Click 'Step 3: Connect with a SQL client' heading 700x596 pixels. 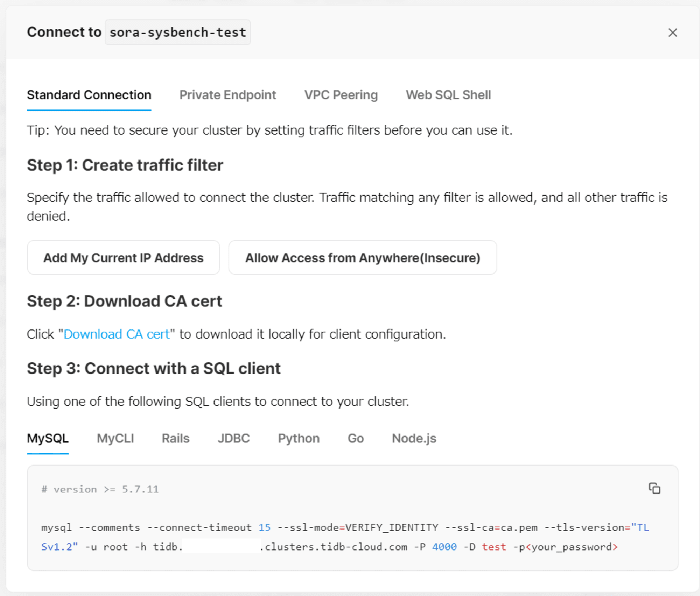154,369
